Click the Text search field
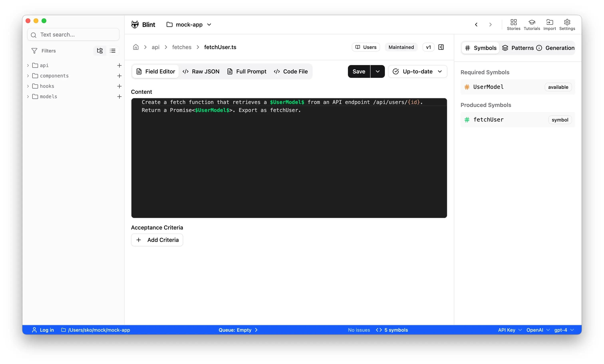Viewport: 604px width, 364px height. coord(74,35)
